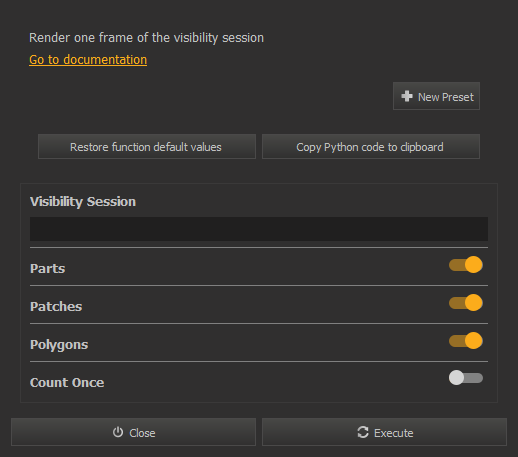Execute the visibility session render
This screenshot has width=518, height=457.
384,432
